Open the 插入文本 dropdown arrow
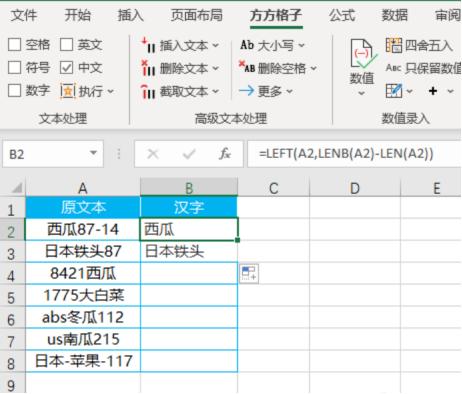This screenshot has width=462, height=394. 216,45
